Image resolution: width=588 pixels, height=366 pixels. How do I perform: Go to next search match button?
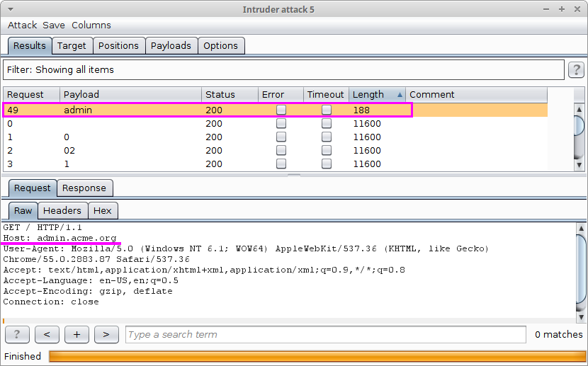tap(106, 335)
